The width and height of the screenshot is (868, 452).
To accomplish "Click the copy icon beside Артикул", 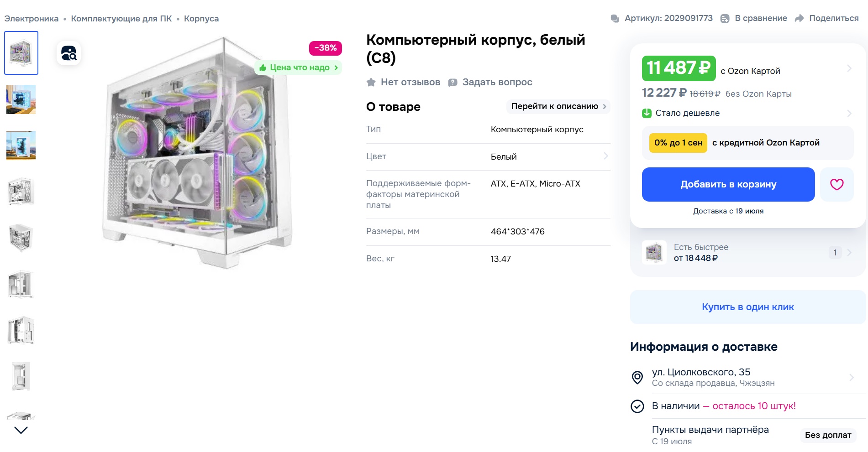I will click(615, 19).
